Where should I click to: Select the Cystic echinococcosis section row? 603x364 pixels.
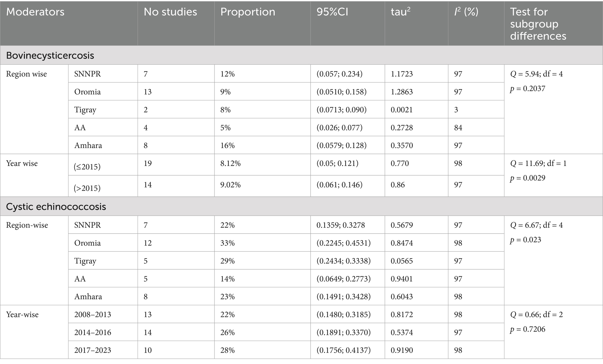[301, 207]
